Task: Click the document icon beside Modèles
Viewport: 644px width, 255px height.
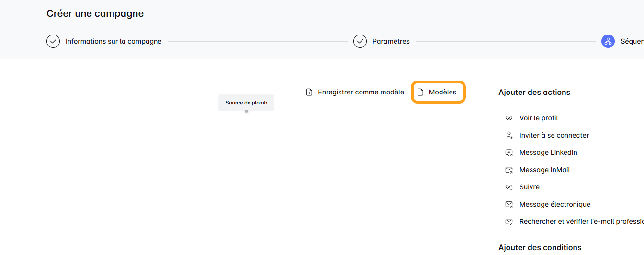Action: 420,92
